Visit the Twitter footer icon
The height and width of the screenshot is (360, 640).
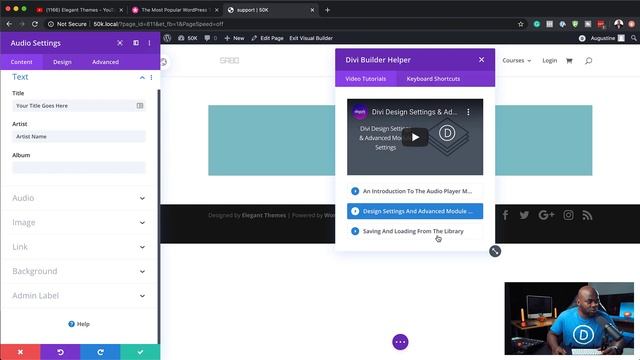tap(524, 215)
